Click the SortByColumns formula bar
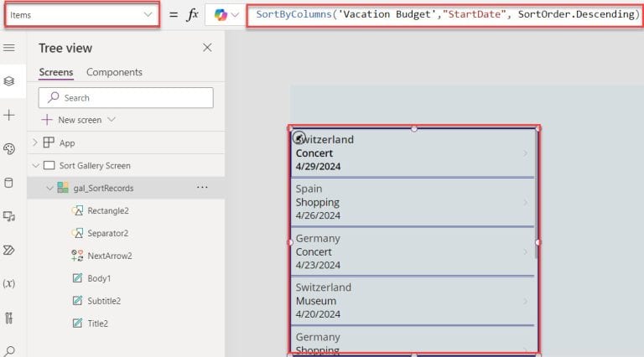The image size is (644, 357). 445,15
